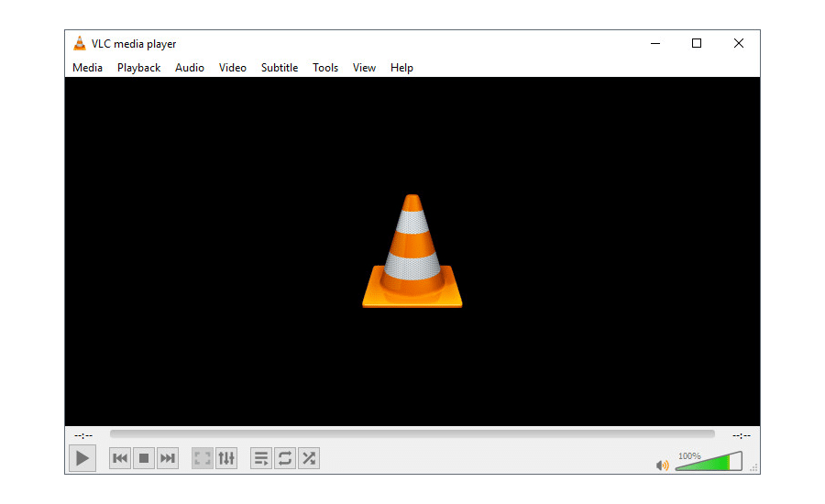Show extended settings equalizer icon
825x504 pixels.
coord(225,458)
